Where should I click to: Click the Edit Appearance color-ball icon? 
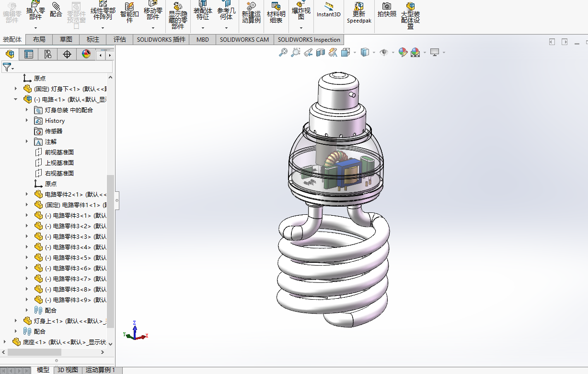(403, 52)
